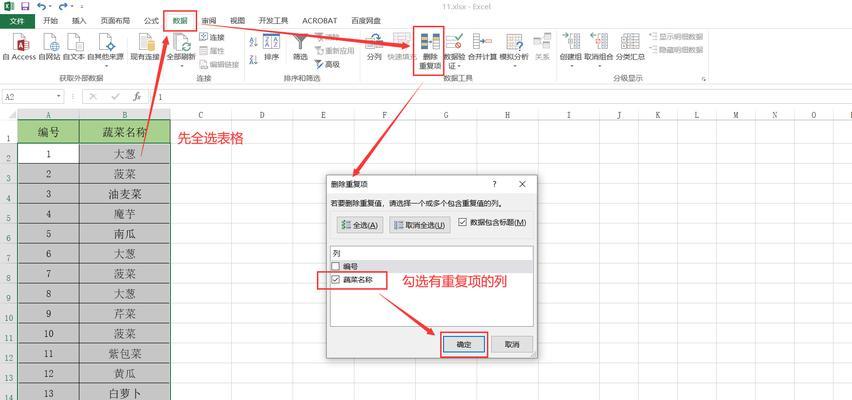Click the Save icon in quick access toolbar
852x400 pixels.
pos(25,7)
